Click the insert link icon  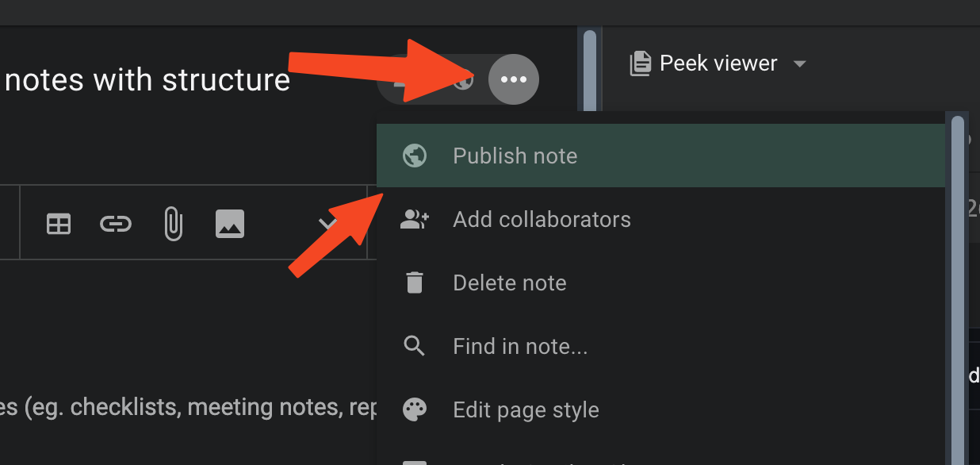click(x=116, y=225)
